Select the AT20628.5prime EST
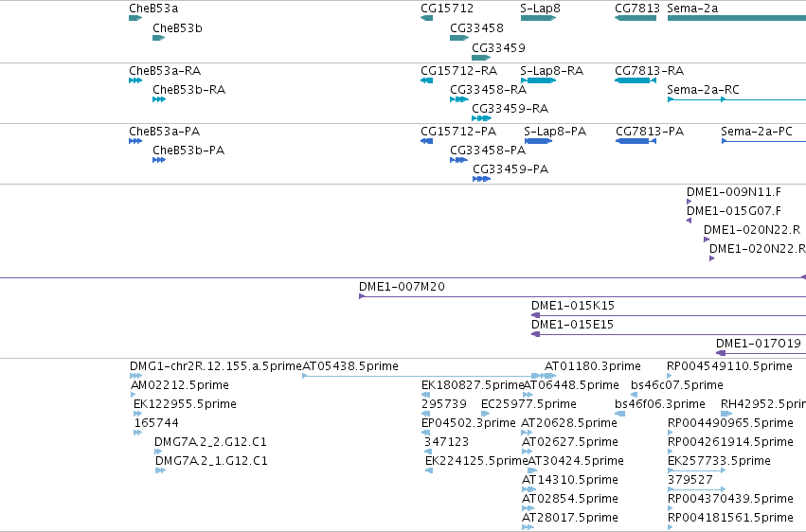The width and height of the screenshot is (806, 532). 527,434
